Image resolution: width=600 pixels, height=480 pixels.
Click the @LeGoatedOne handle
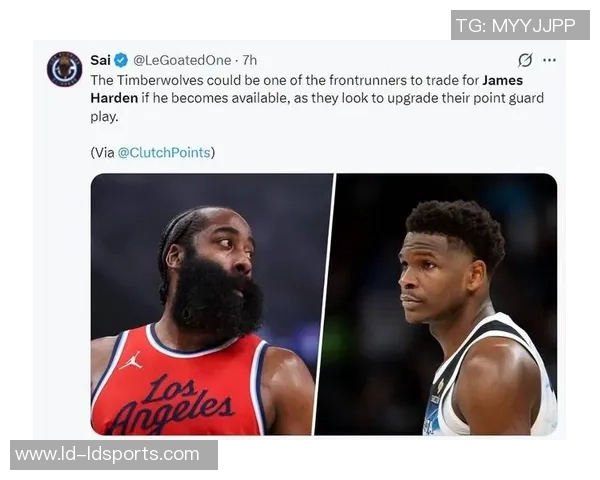tap(182, 60)
